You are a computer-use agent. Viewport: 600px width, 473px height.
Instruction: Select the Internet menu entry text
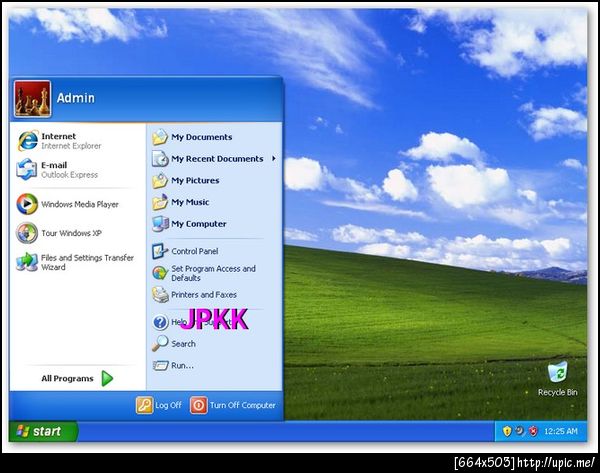[x=59, y=136]
